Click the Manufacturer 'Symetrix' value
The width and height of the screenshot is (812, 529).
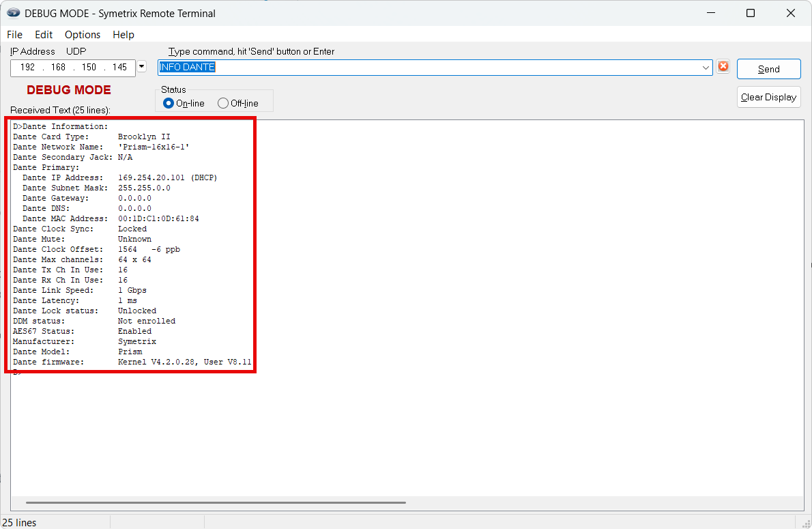coord(136,341)
